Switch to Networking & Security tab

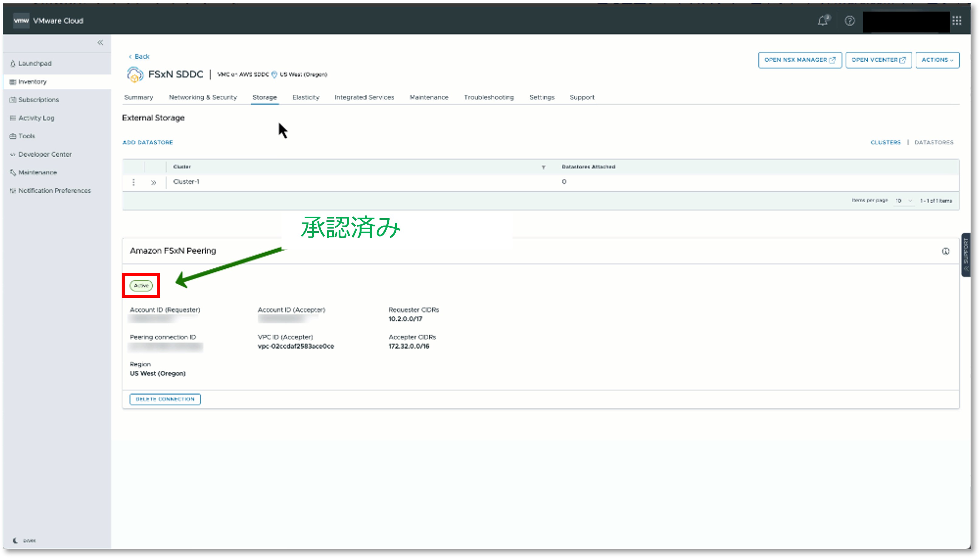tap(203, 97)
